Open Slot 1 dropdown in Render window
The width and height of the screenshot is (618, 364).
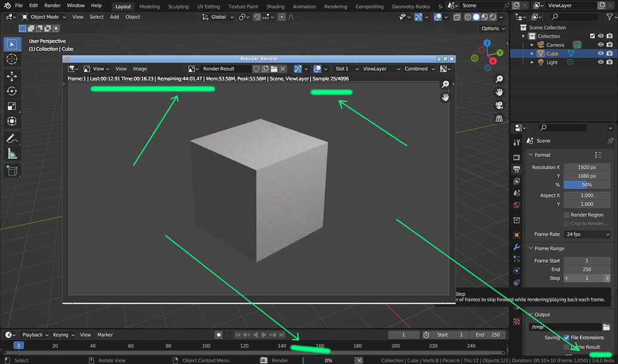pyautogui.click(x=346, y=69)
